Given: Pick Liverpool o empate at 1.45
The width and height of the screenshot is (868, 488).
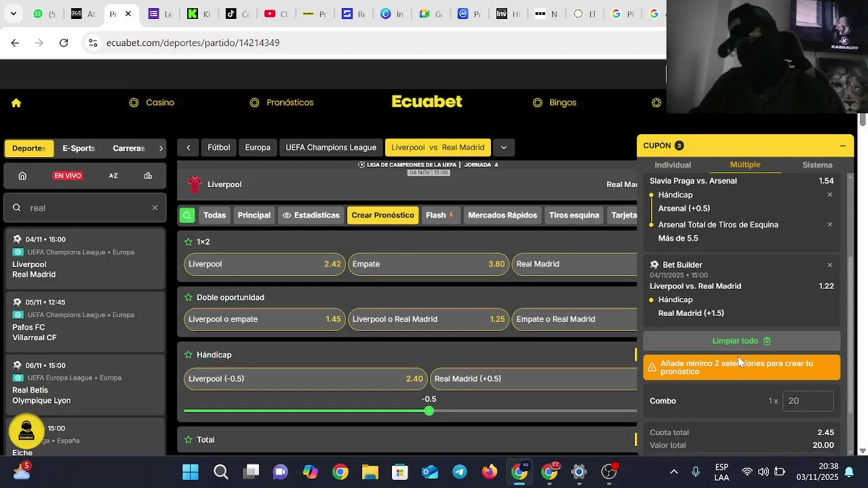Looking at the screenshot, I should [264, 319].
